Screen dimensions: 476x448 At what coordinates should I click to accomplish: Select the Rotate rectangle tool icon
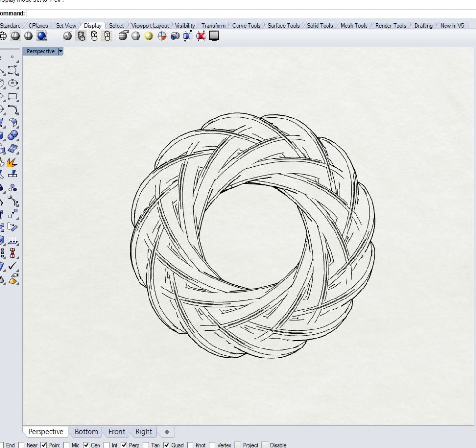pos(12,227)
